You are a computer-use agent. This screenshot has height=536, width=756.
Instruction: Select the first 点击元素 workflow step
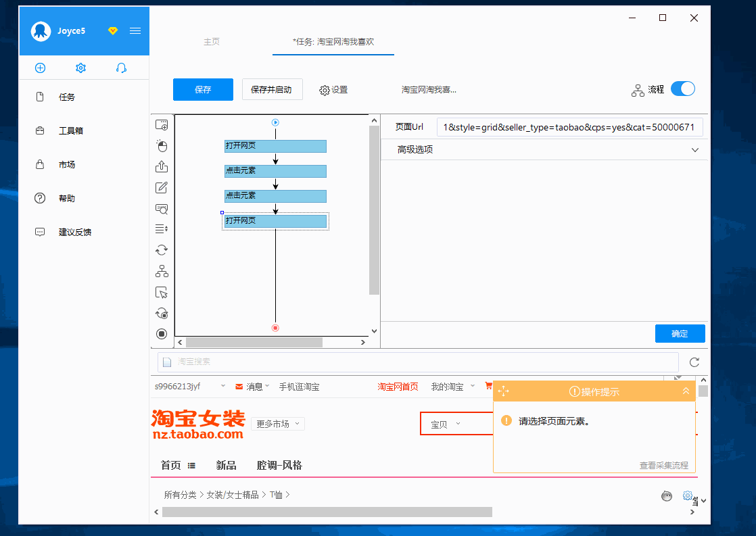275,171
